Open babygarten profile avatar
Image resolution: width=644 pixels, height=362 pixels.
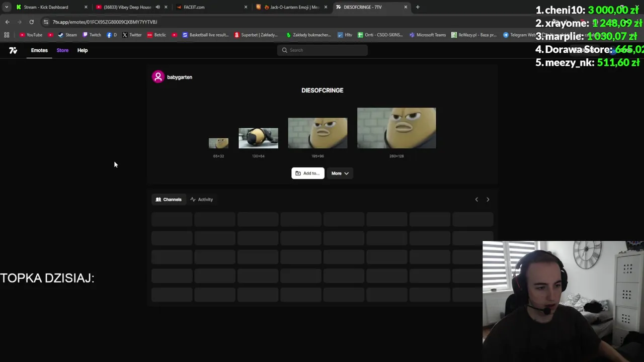(x=158, y=77)
